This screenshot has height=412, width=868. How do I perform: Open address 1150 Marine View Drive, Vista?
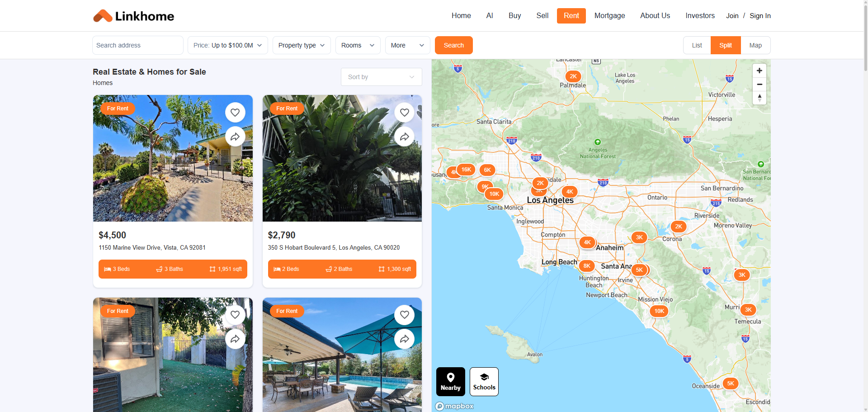point(152,248)
